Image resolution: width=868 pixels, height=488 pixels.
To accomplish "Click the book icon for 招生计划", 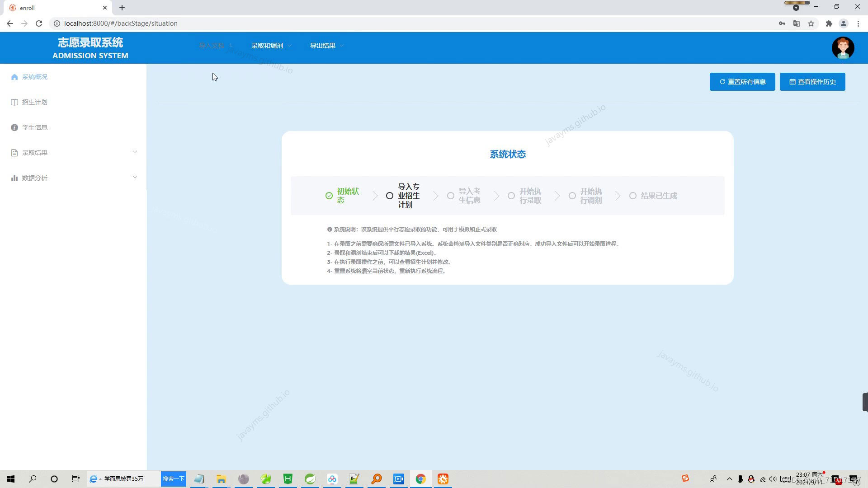I will point(14,102).
